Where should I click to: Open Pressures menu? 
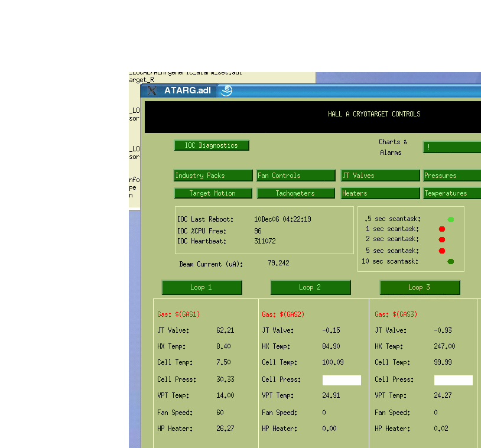tap(452, 176)
